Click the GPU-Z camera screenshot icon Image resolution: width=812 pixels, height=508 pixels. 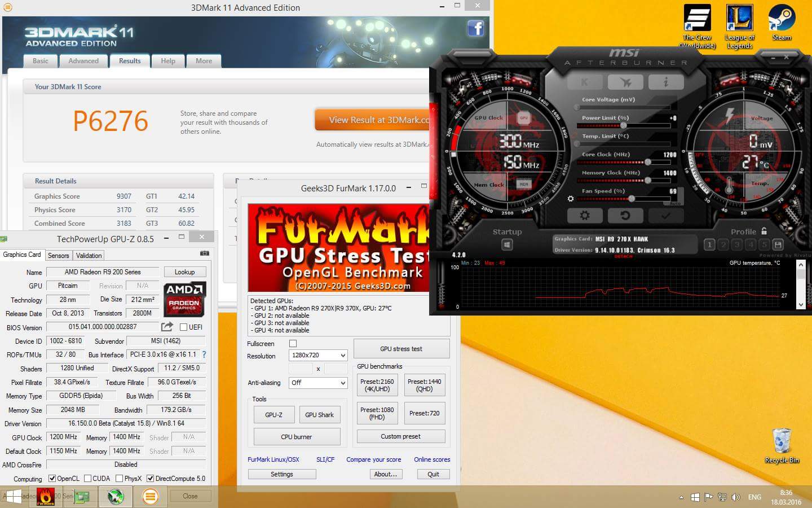205,253
